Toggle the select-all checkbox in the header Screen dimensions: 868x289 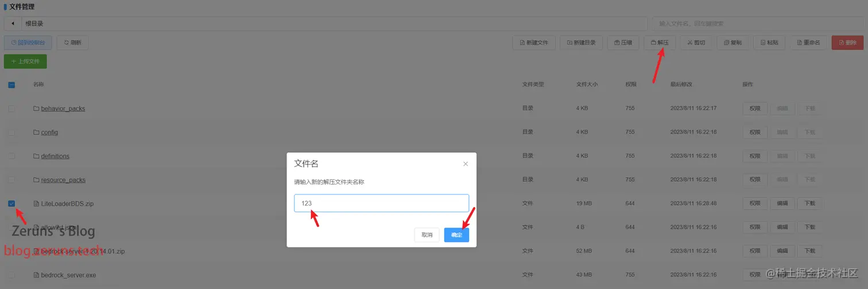click(x=11, y=85)
